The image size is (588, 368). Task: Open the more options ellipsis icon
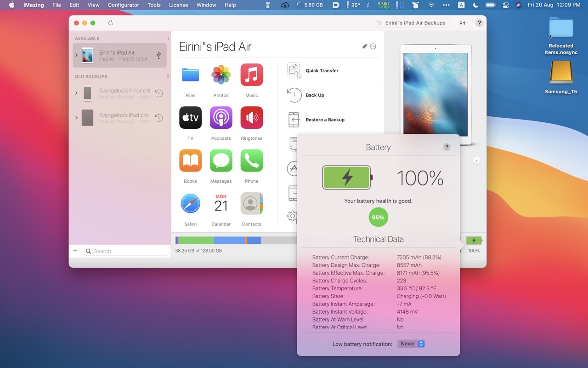coord(373,46)
